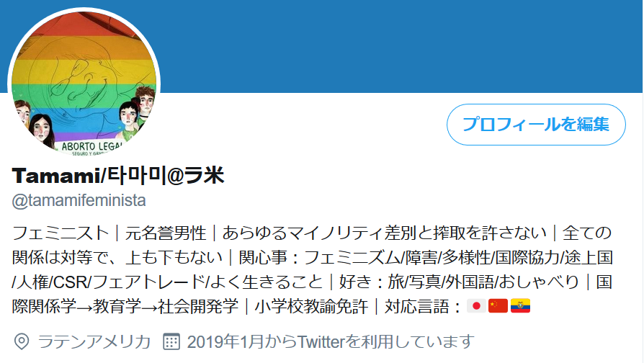Click the ラテンアメリカ location text
This screenshot has height=363, width=644.
[94, 341]
